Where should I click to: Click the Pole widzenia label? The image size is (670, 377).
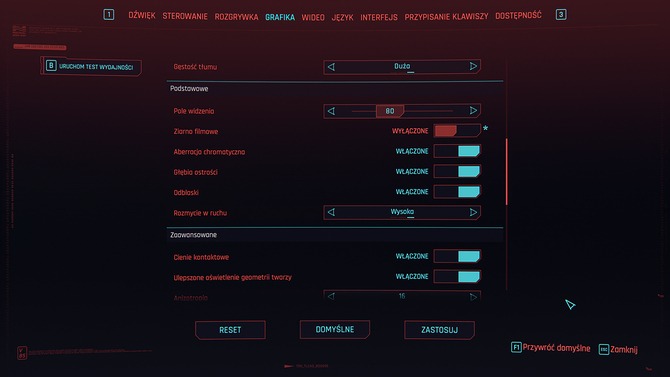(x=194, y=111)
